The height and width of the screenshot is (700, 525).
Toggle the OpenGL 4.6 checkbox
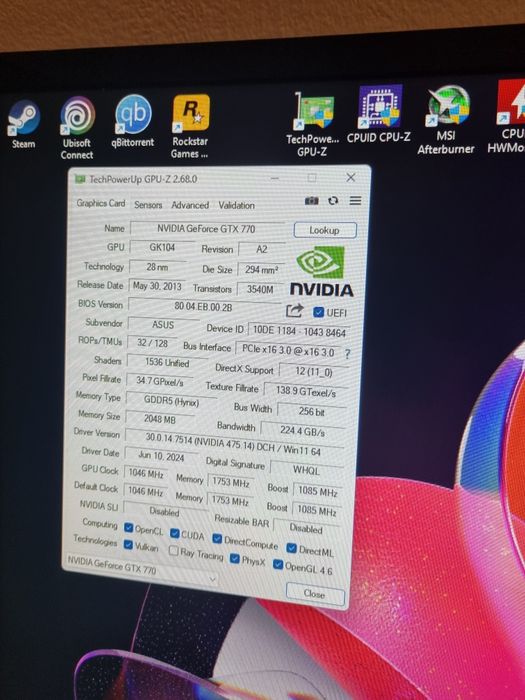pyautogui.click(x=278, y=564)
